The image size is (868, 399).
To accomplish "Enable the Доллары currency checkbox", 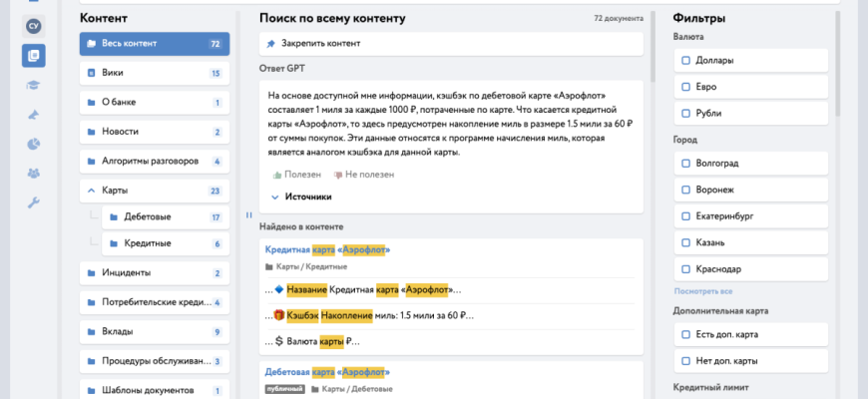I will 685,61.
